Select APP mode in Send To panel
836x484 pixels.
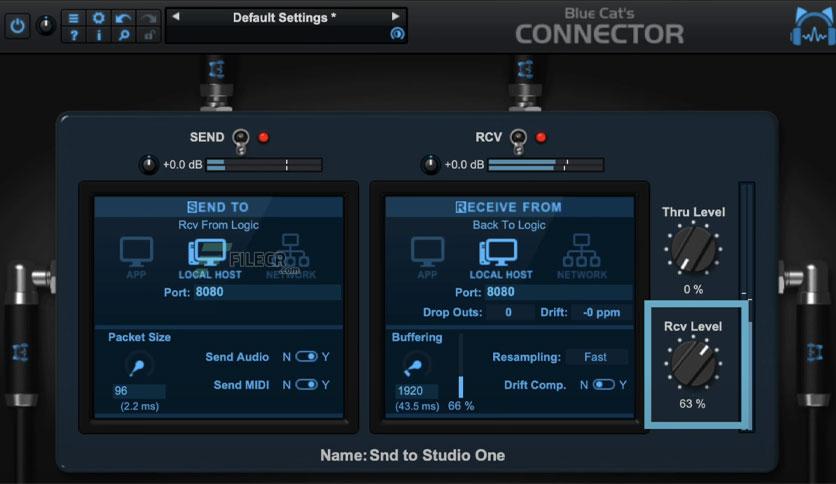(x=136, y=258)
